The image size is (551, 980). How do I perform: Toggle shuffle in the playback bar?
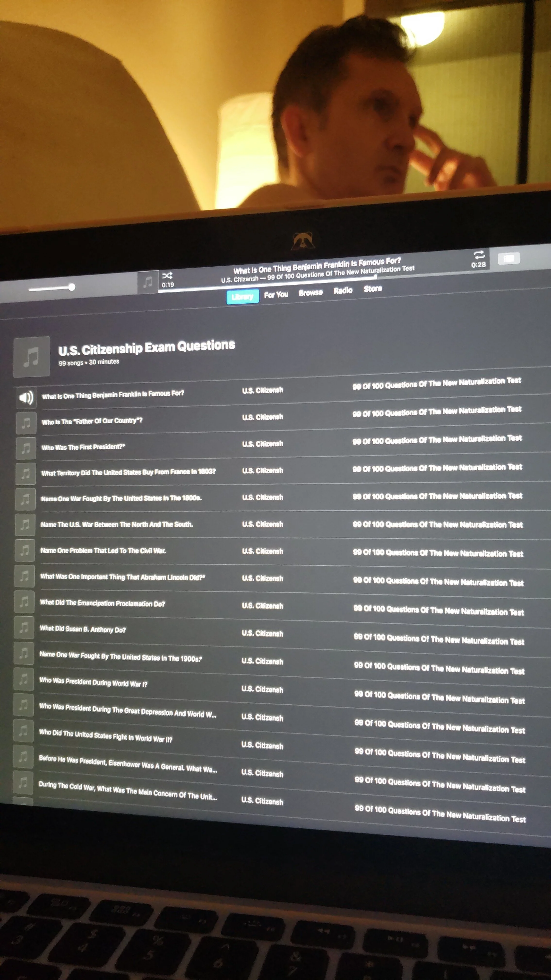tap(167, 275)
